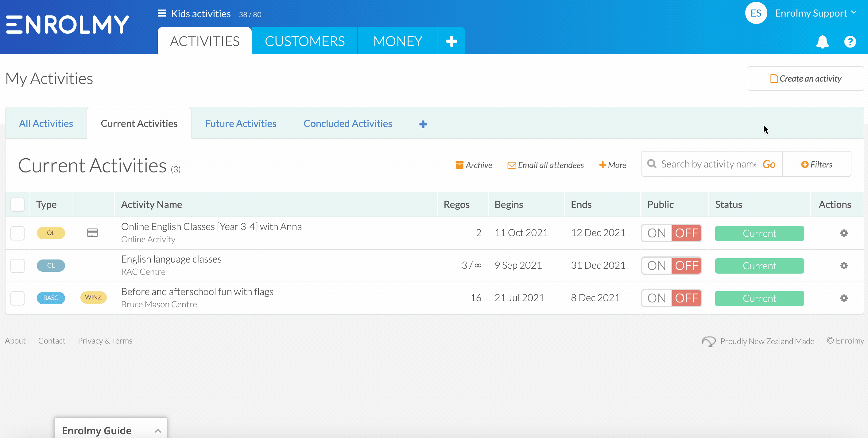The height and width of the screenshot is (438, 868).
Task: Open the Future Activities tab
Action: [241, 123]
